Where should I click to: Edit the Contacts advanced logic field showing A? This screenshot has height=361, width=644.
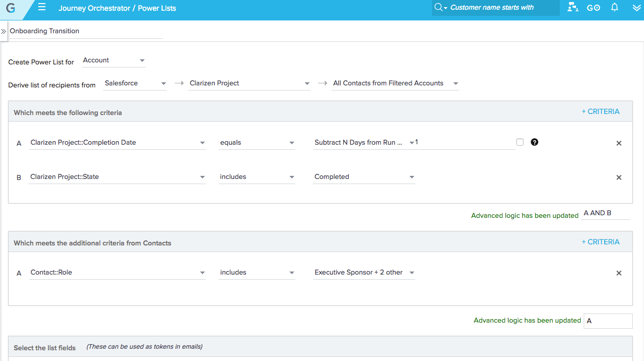608,321
